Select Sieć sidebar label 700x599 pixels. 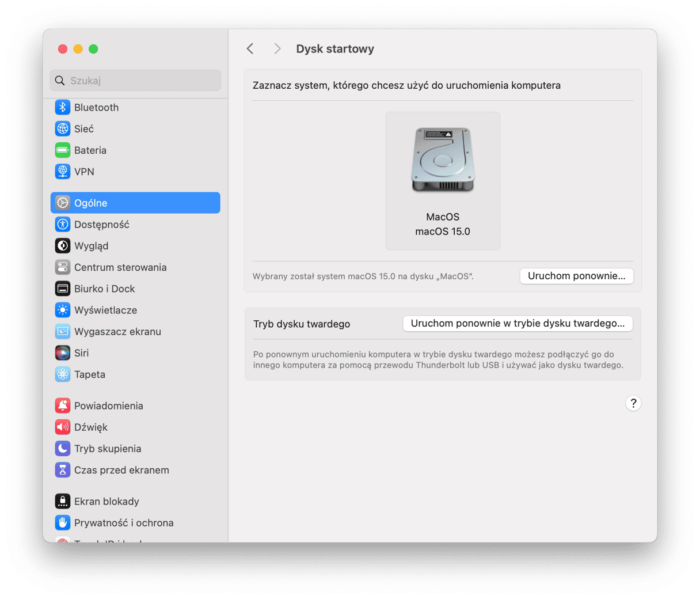coord(84,129)
